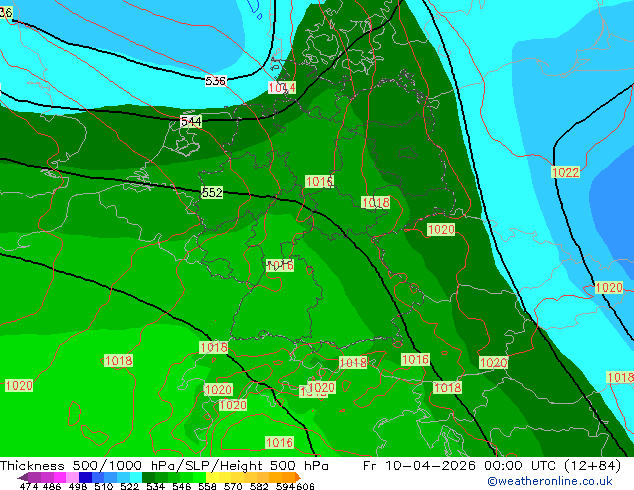Click the 1014 pressure isobar label
This screenshot has height=490, width=634.
pyautogui.click(x=282, y=87)
